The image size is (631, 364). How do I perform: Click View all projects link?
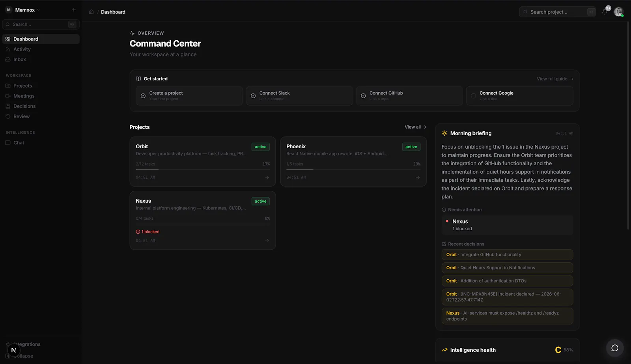pos(415,127)
